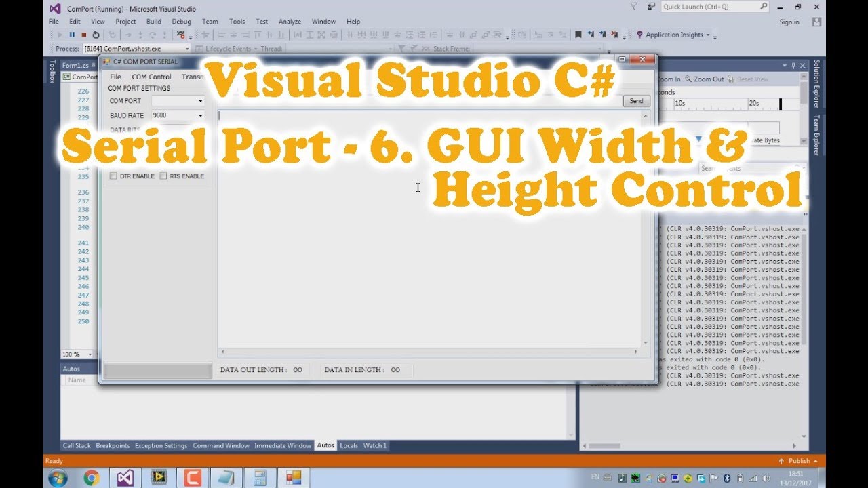This screenshot has height=488, width=868.
Task: Open the Solution Explorer side tab
Action: (x=816, y=84)
